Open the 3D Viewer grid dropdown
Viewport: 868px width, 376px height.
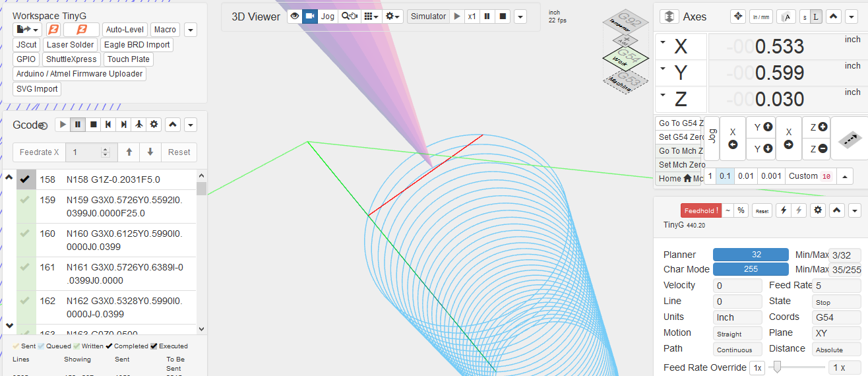click(x=371, y=16)
